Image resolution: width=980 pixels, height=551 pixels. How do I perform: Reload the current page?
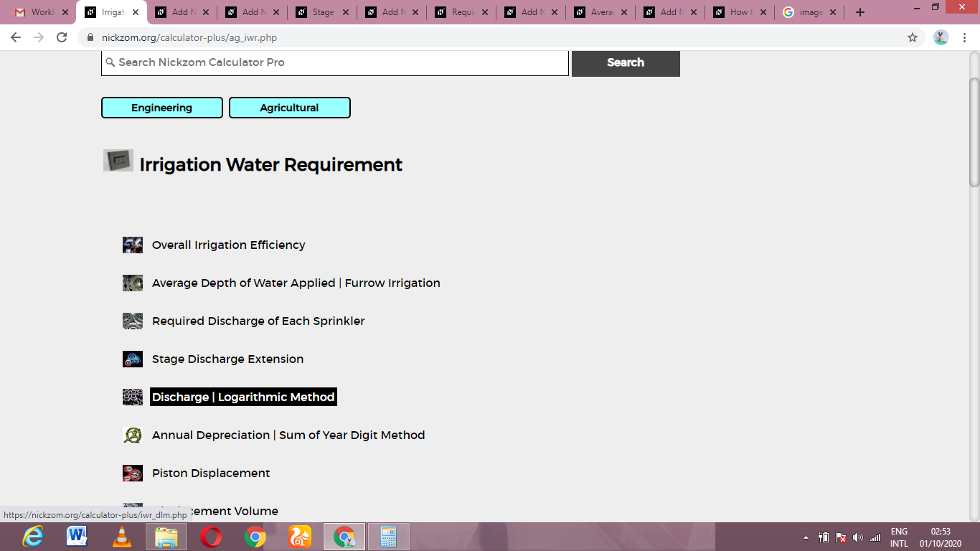coord(62,37)
